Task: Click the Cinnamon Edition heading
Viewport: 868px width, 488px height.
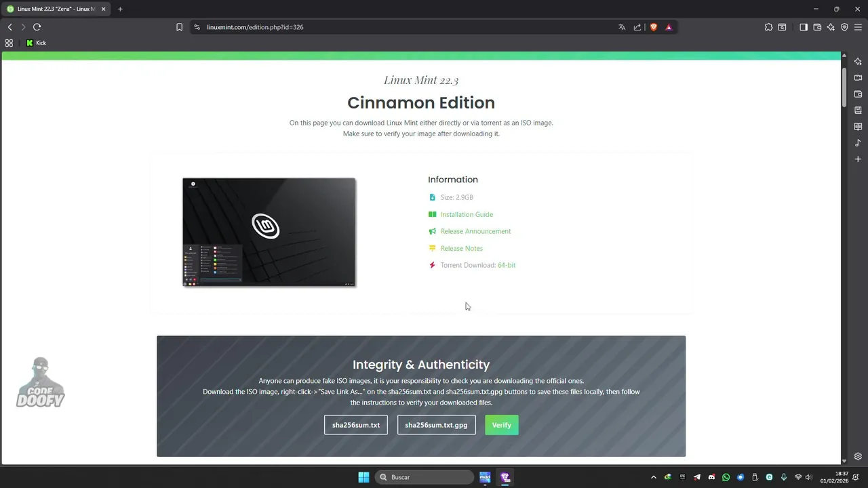Action: [x=421, y=103]
